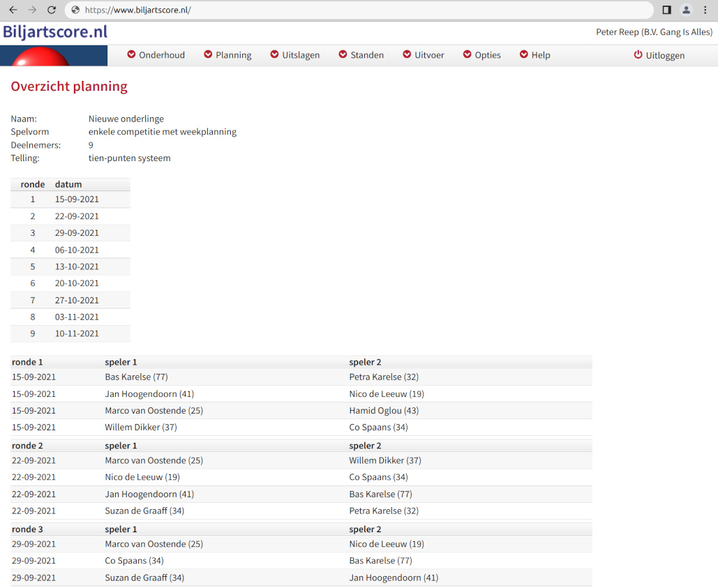Expand the Planning dropdown arrow
The height and width of the screenshot is (588, 718).
coord(208,55)
